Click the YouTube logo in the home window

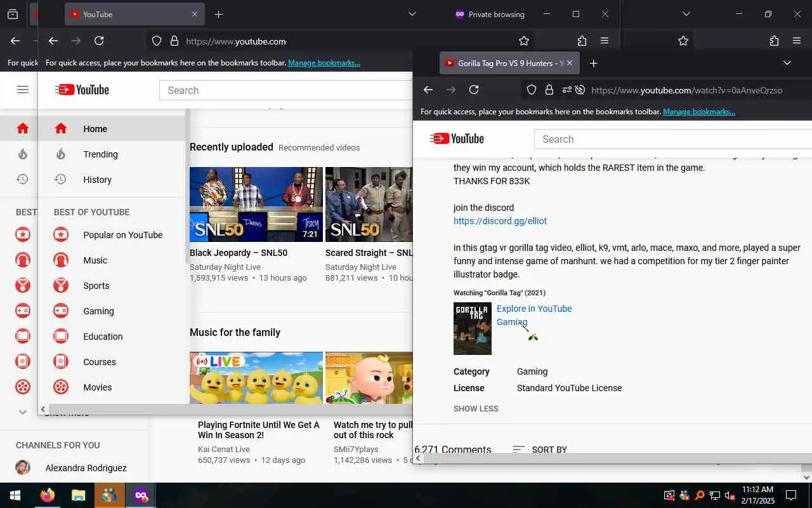point(82,90)
